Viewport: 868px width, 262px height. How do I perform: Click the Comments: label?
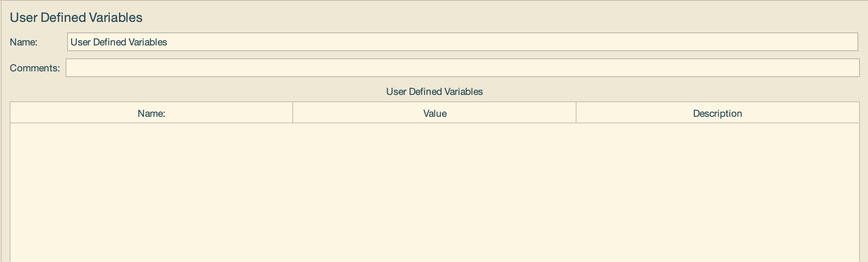34,68
